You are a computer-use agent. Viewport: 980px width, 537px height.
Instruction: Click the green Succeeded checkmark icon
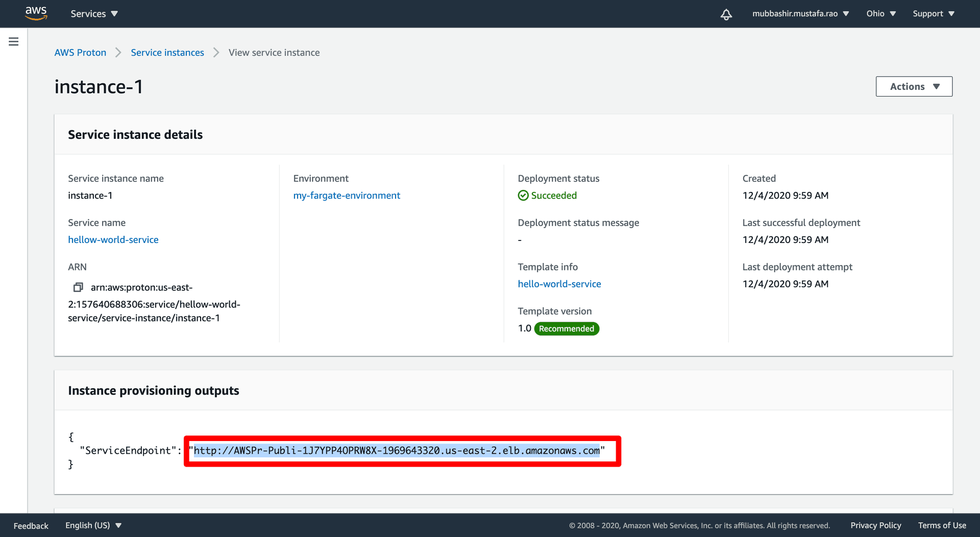coord(523,196)
